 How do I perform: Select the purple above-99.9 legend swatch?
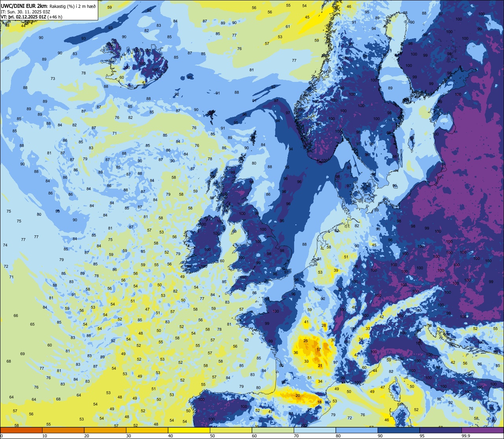tap(482, 430)
